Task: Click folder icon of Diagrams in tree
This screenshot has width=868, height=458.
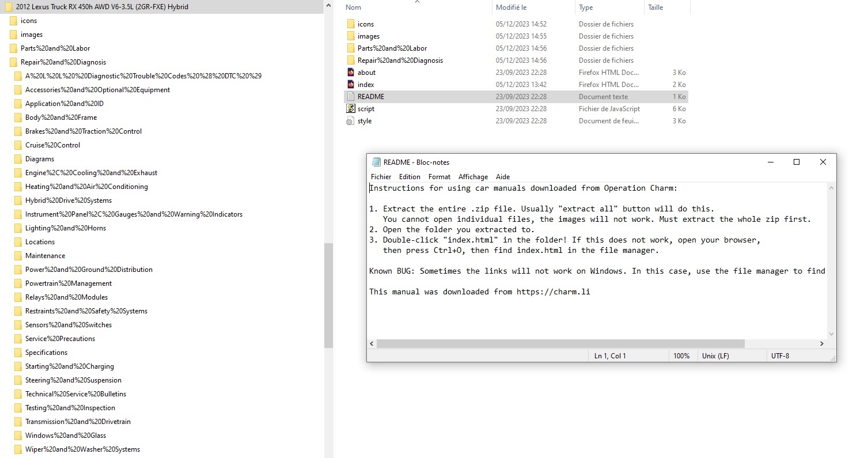Action: 18,159
